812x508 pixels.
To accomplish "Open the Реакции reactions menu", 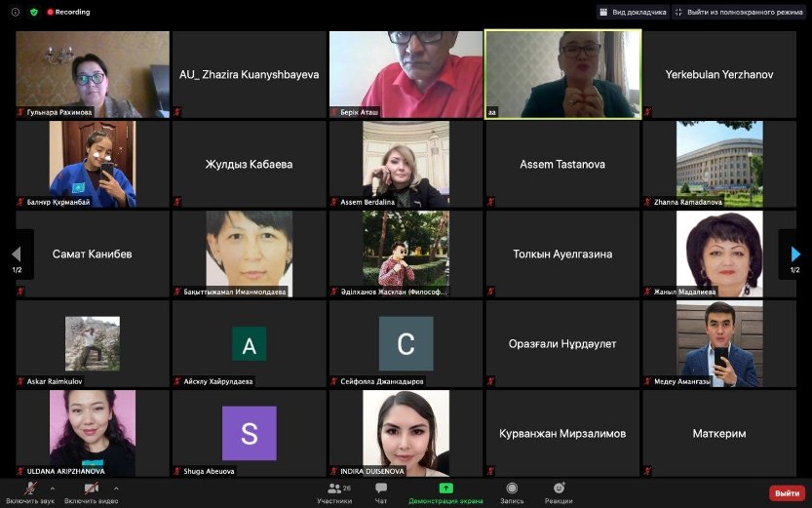I will pos(559,488).
